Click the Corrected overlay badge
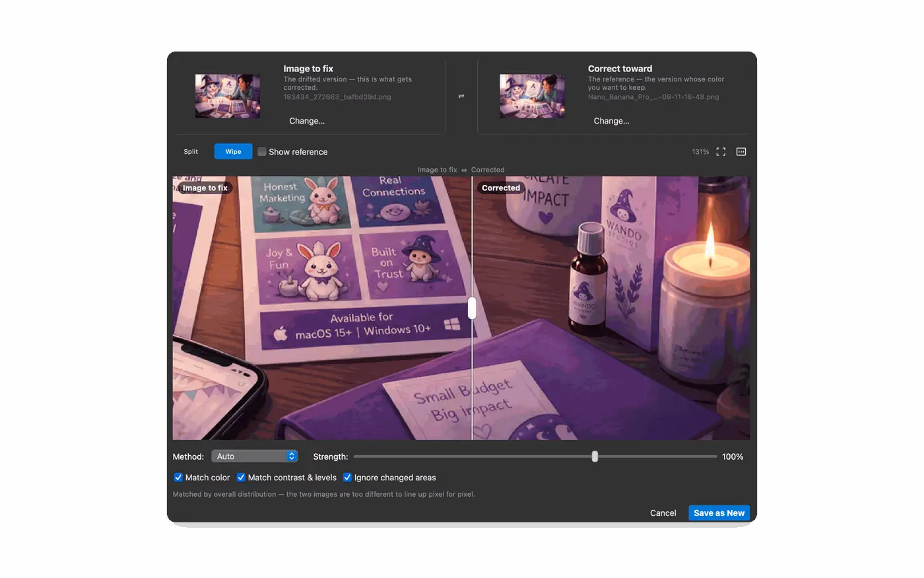 (x=501, y=188)
